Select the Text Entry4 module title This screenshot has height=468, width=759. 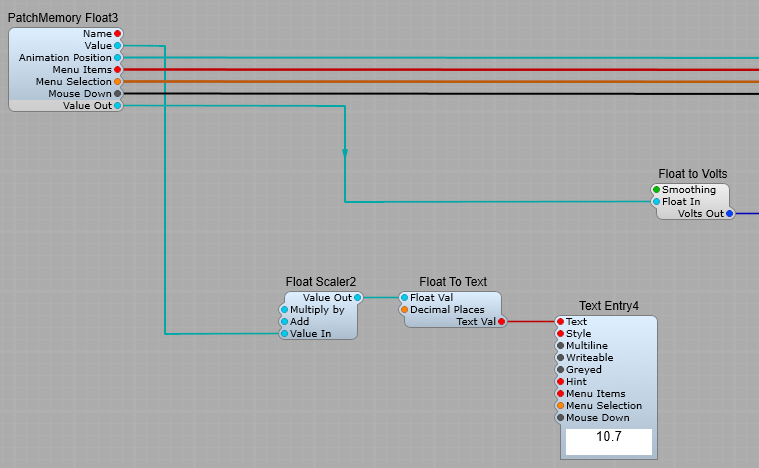pos(609,306)
